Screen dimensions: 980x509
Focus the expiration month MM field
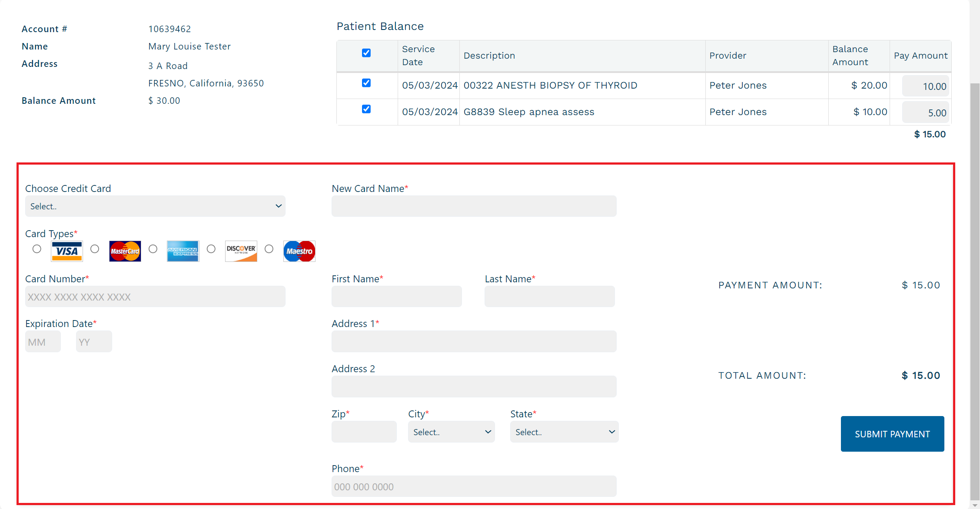(x=43, y=342)
